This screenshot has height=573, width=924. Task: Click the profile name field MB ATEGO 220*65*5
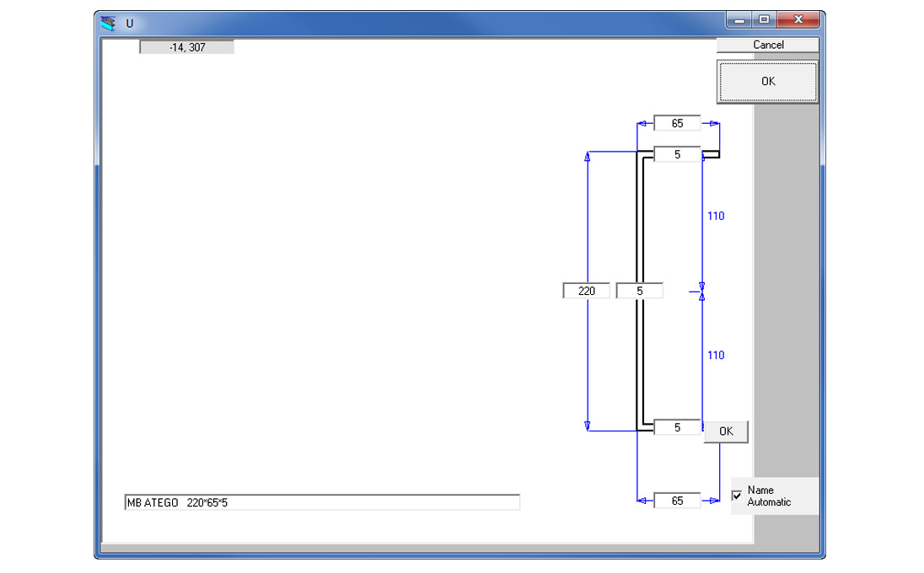pyautogui.click(x=322, y=502)
